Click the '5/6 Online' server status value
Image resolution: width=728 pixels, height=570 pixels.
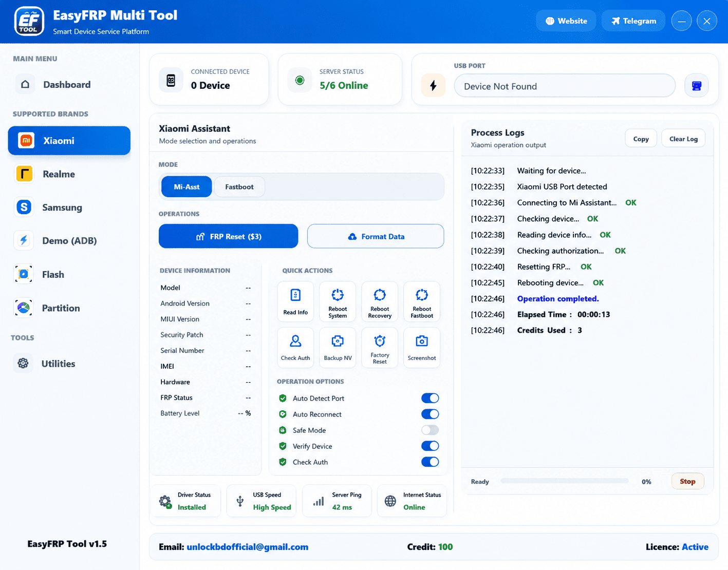pyautogui.click(x=344, y=85)
